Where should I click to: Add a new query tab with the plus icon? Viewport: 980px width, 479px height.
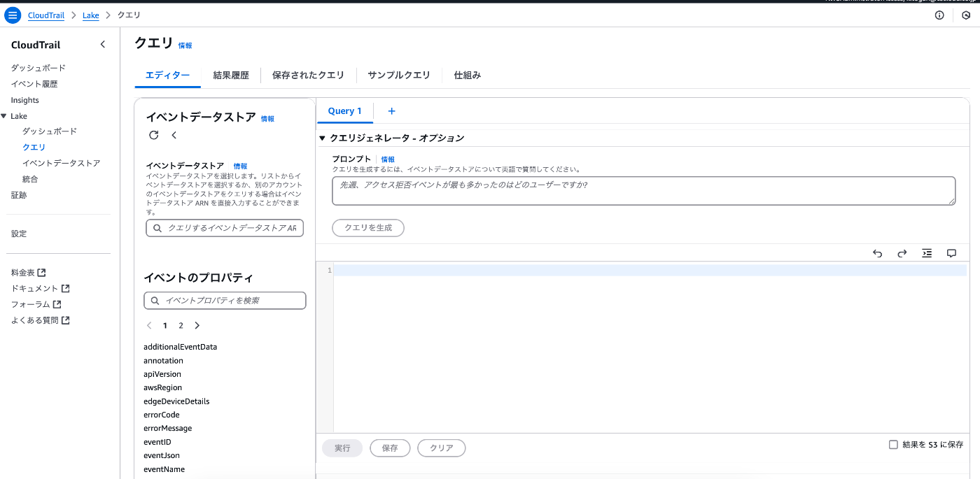coord(391,111)
